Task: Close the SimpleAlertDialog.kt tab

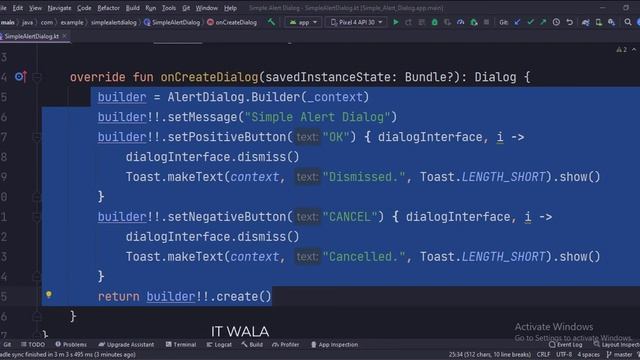Action: [64, 36]
